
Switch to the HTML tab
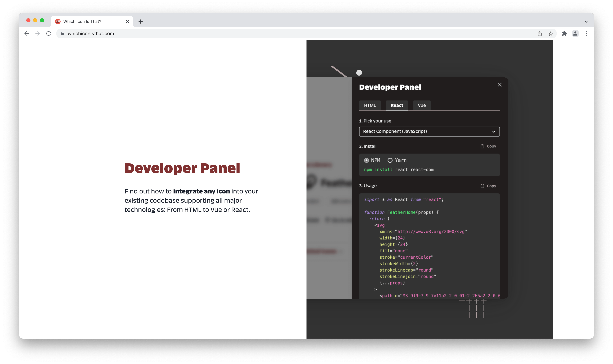click(x=370, y=105)
